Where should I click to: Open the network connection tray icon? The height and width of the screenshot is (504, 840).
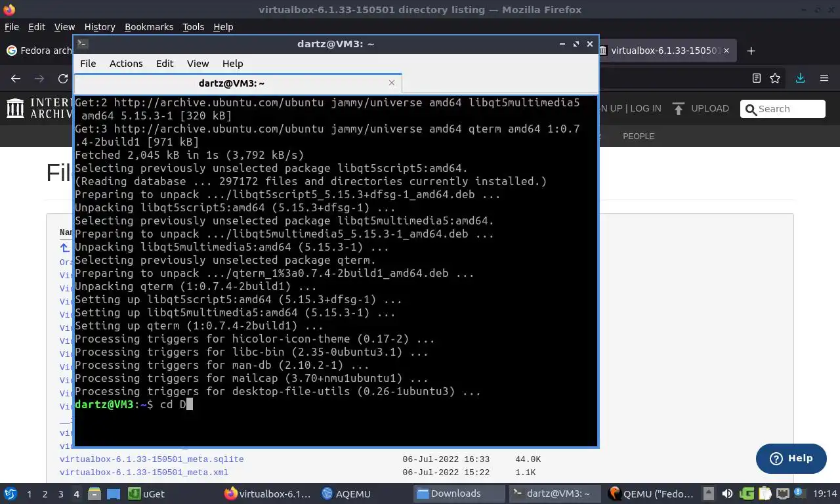(x=783, y=493)
